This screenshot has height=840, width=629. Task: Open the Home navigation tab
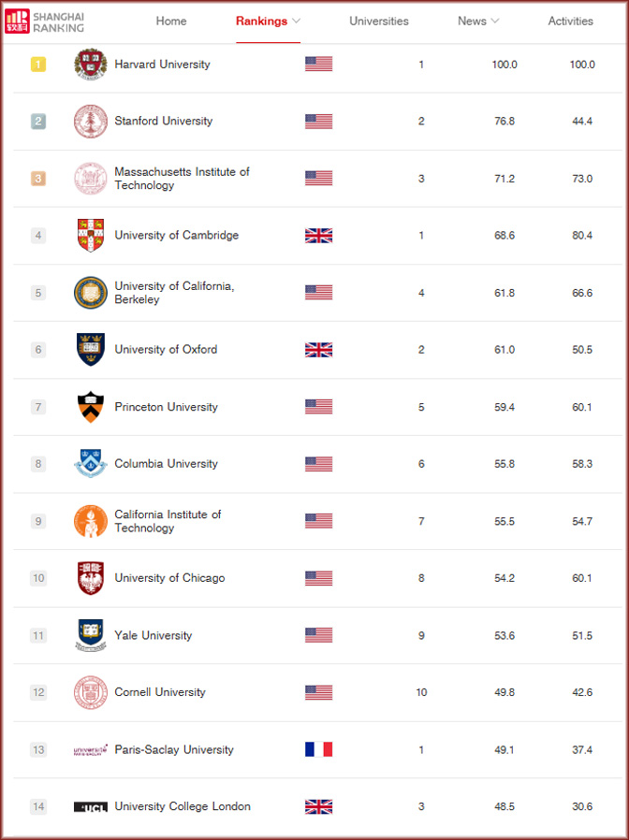[171, 21]
